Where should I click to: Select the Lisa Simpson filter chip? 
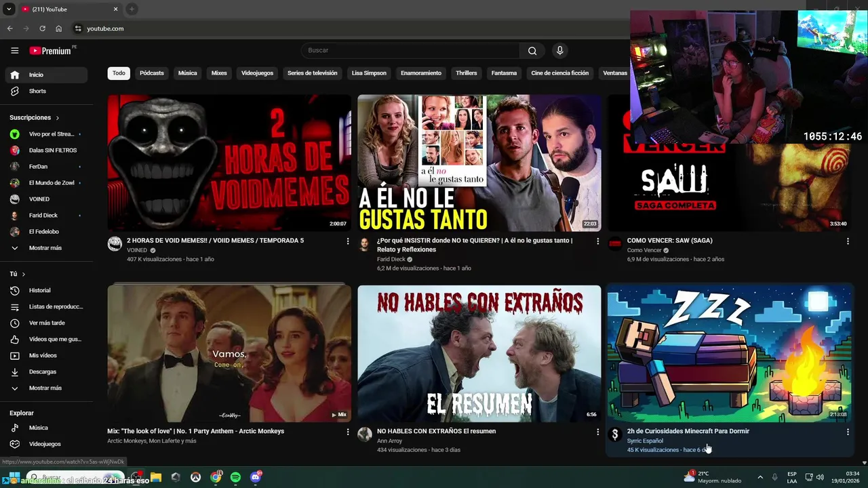[x=369, y=73]
